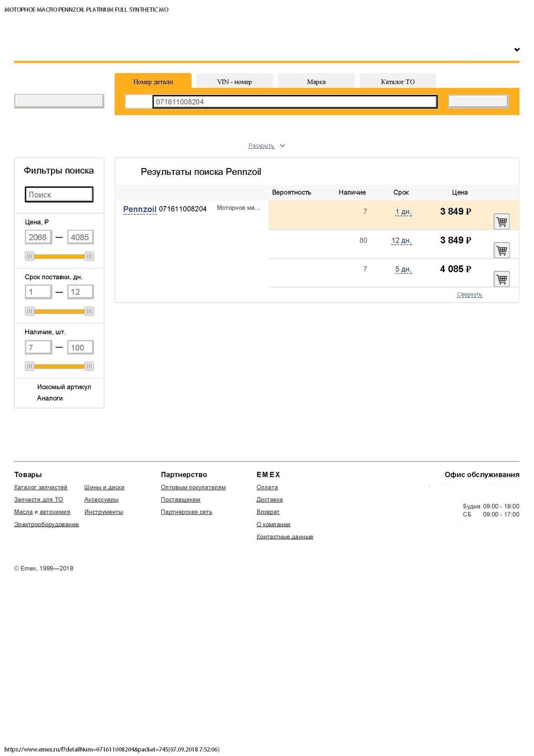
Task: Click the part number search field
Action: [295, 102]
